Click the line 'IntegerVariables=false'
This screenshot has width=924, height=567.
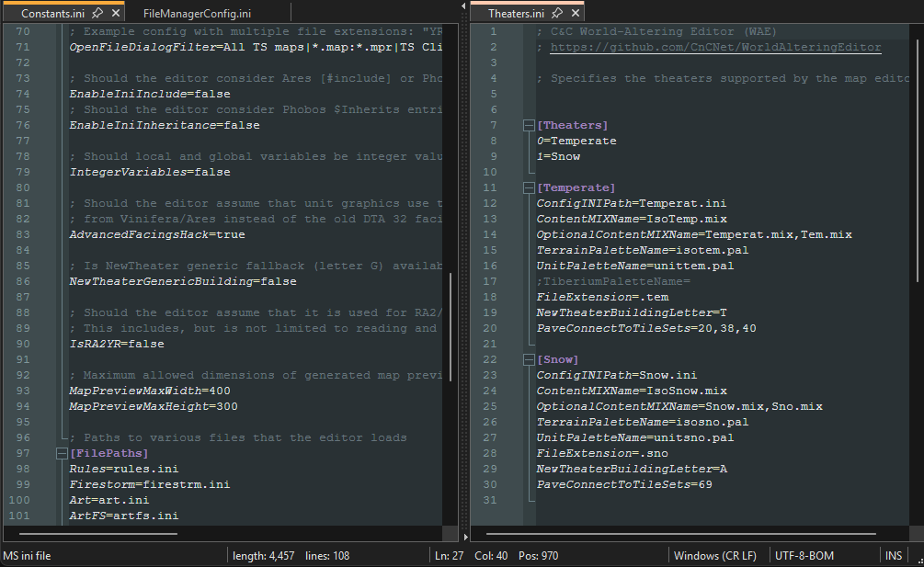pyautogui.click(x=150, y=172)
